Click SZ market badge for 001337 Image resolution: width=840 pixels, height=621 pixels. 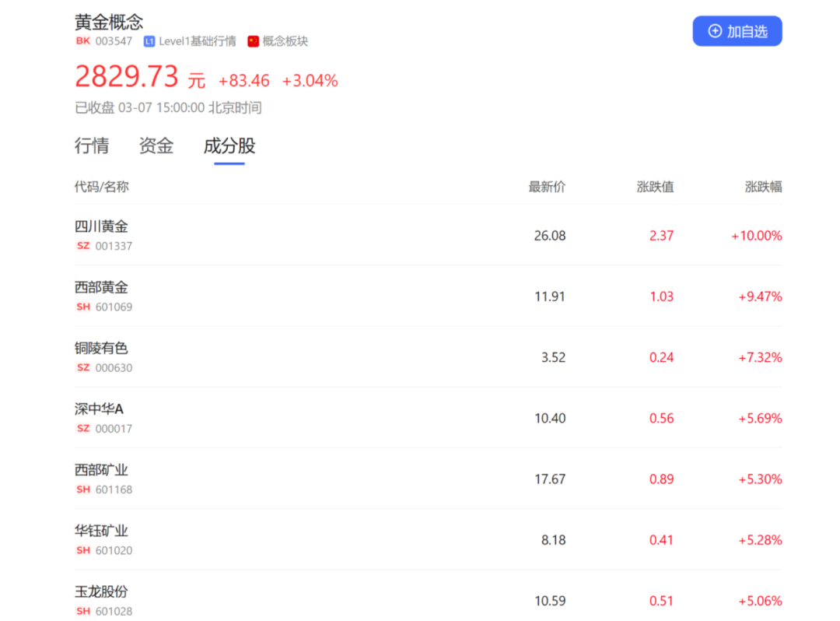pos(83,246)
